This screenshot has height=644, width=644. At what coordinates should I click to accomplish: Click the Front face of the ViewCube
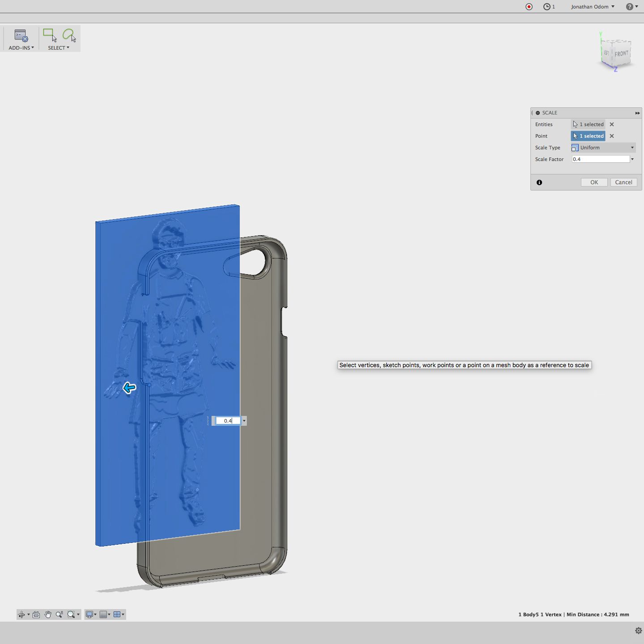[621, 53]
